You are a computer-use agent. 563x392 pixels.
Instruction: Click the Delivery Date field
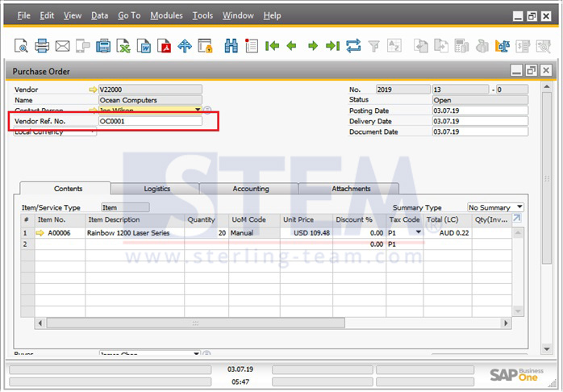pyautogui.click(x=480, y=121)
